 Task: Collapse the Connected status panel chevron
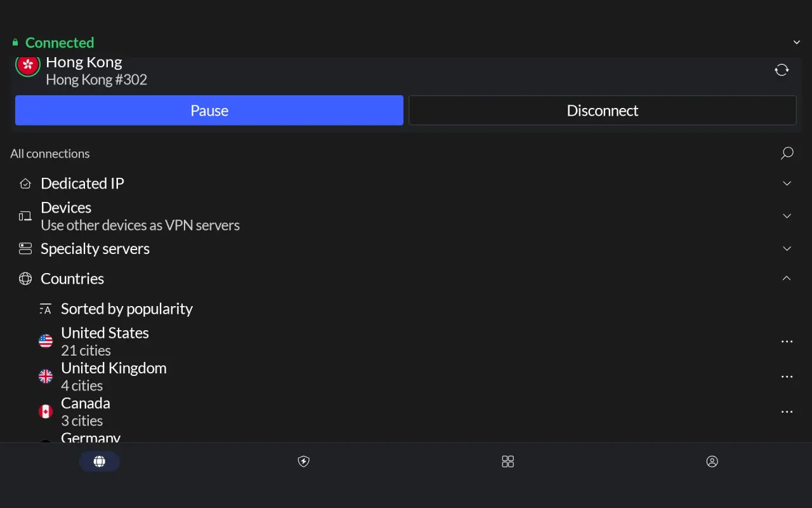(797, 43)
